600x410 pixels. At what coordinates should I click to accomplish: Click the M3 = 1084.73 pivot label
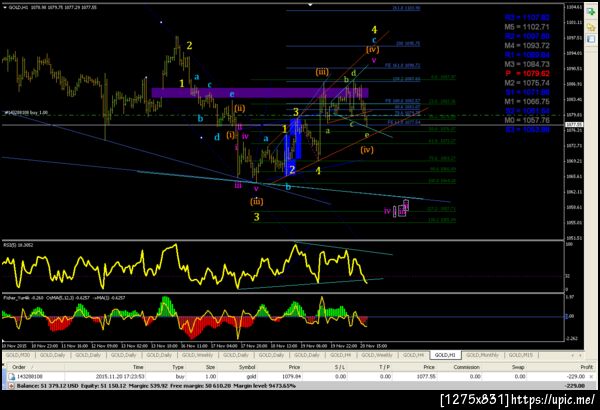pos(527,64)
